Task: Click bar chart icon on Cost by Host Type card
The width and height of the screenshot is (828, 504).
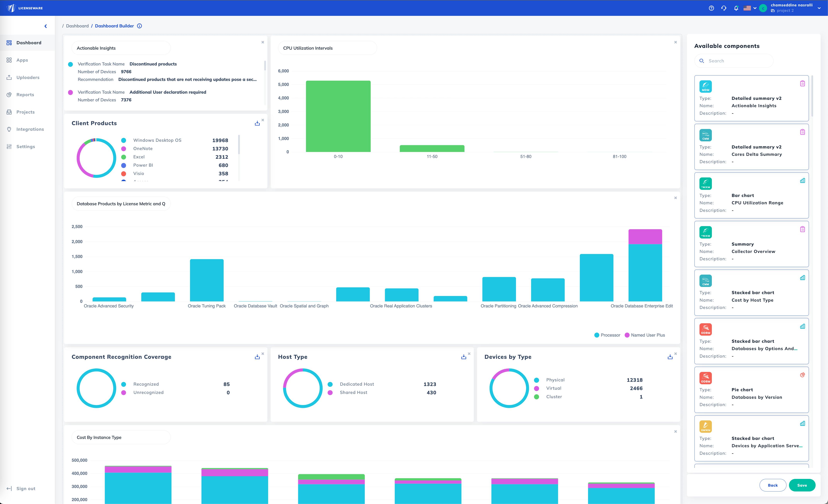Action: [802, 278]
